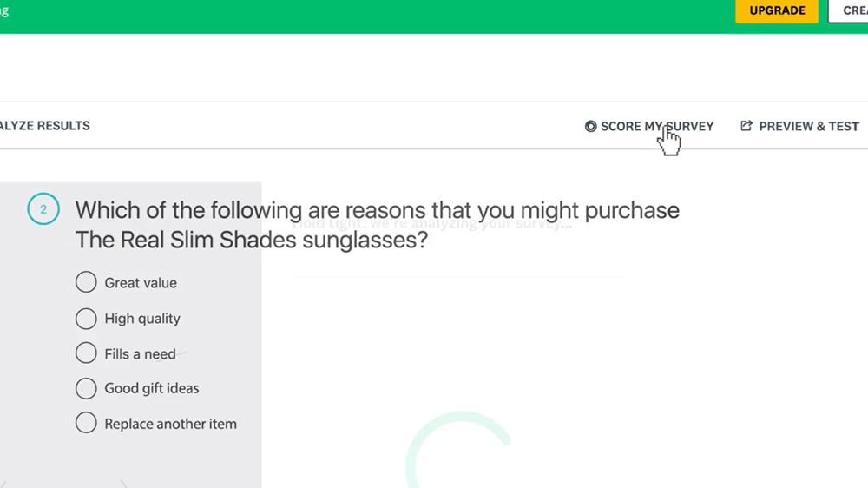Pick the Good gift ideas radio button
Screen dimensions: 868x488
pyautogui.click(x=86, y=388)
